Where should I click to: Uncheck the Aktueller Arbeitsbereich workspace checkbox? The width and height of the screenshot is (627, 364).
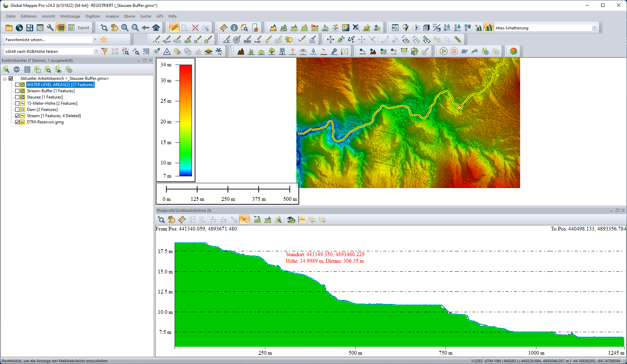11,78
